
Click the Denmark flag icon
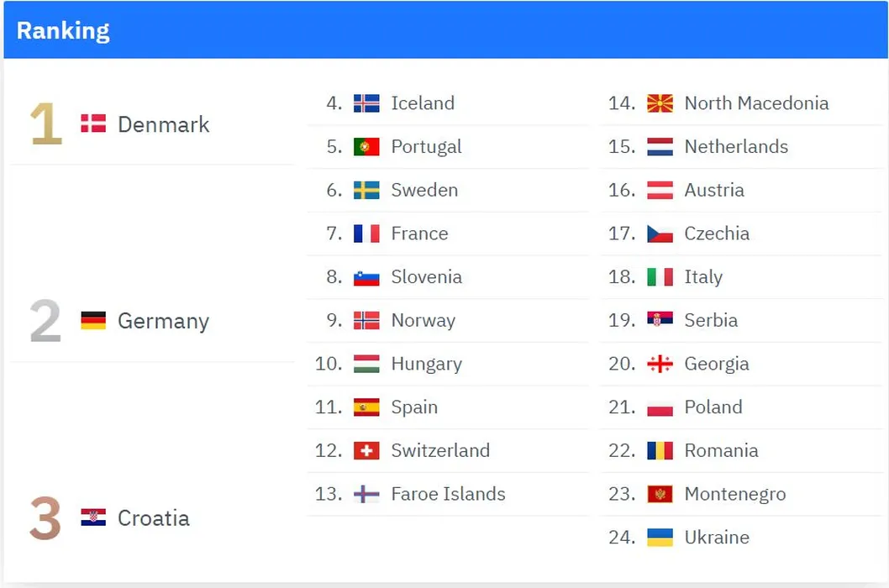point(93,124)
